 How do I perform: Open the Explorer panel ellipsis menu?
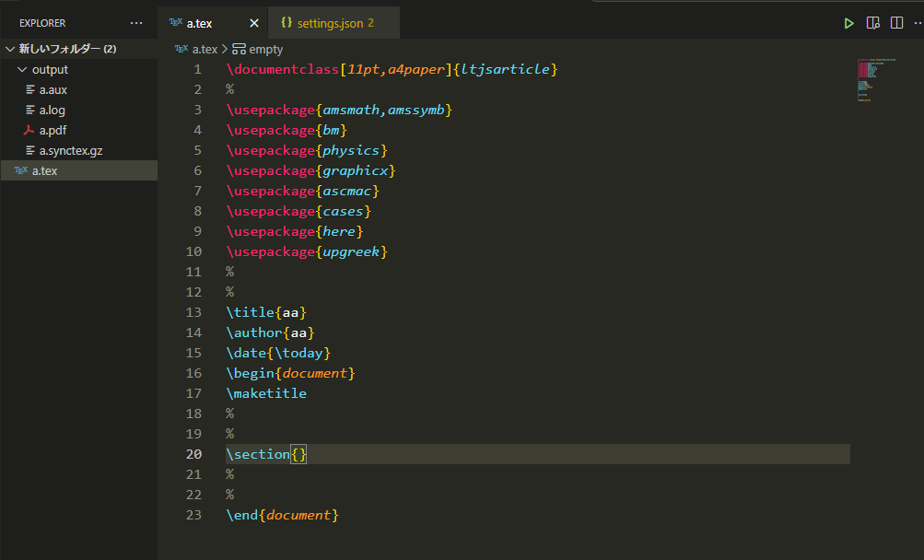tap(136, 22)
